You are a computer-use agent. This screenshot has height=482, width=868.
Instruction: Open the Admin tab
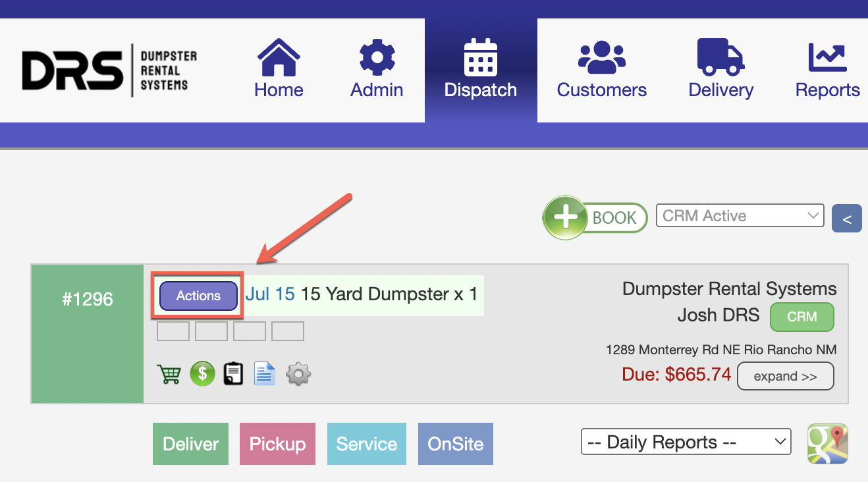pos(376,70)
